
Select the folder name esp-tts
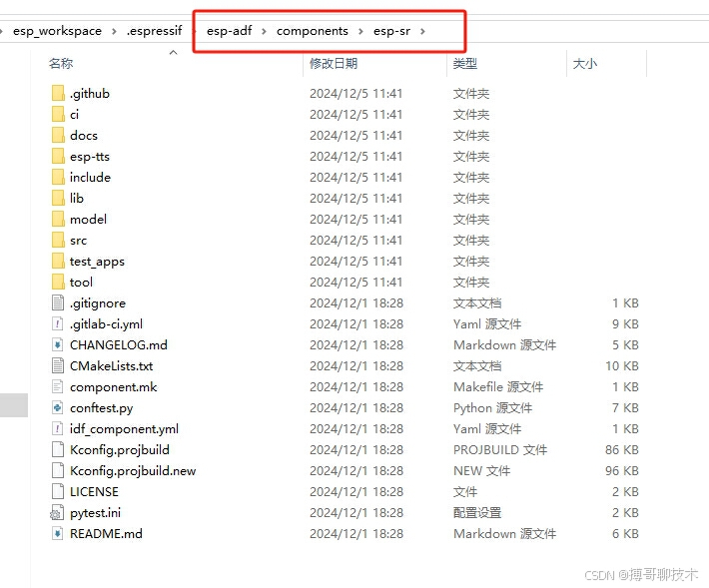90,157
